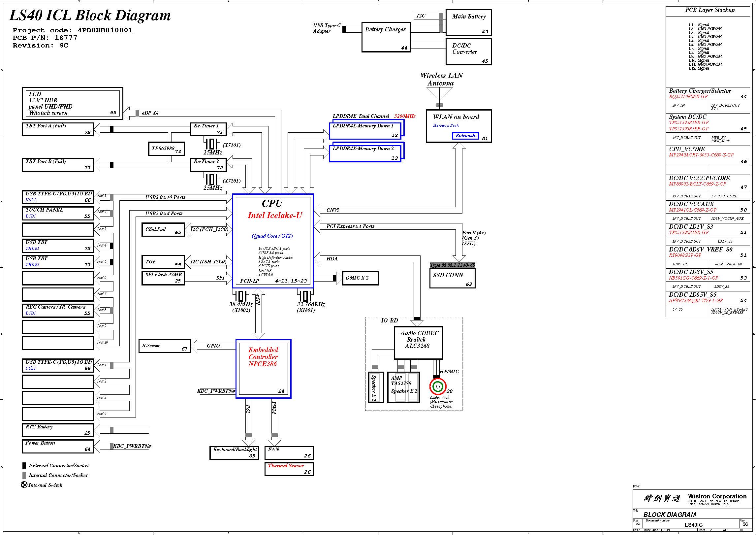Viewport: 756px width, 535px height.
Task: Select the AMP TAS2770 block
Action: [403, 387]
